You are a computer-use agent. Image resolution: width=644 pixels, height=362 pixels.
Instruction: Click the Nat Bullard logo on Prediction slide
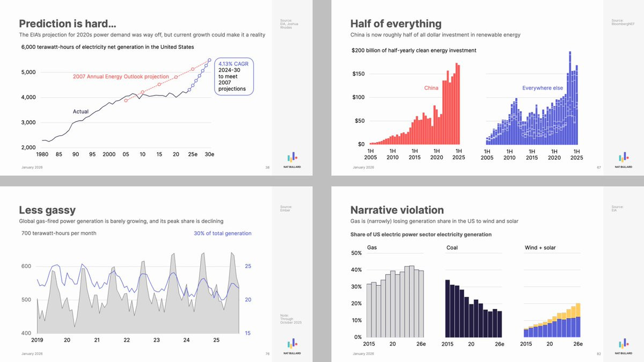click(292, 160)
